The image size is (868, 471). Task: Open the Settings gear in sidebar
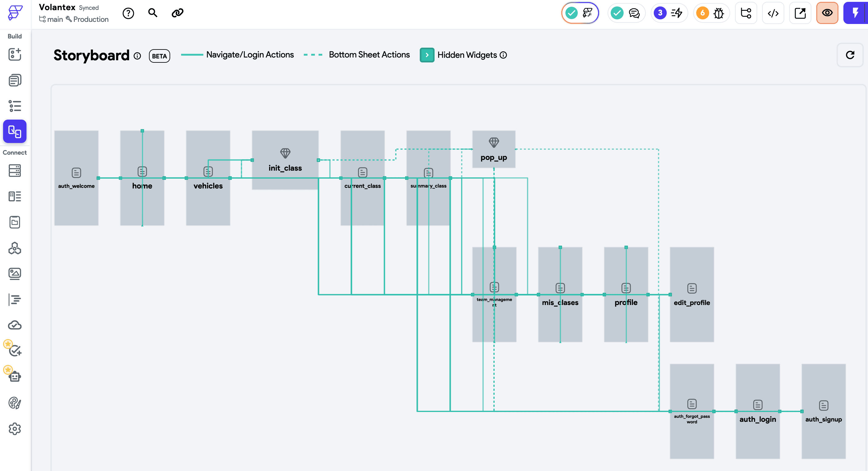click(14, 429)
